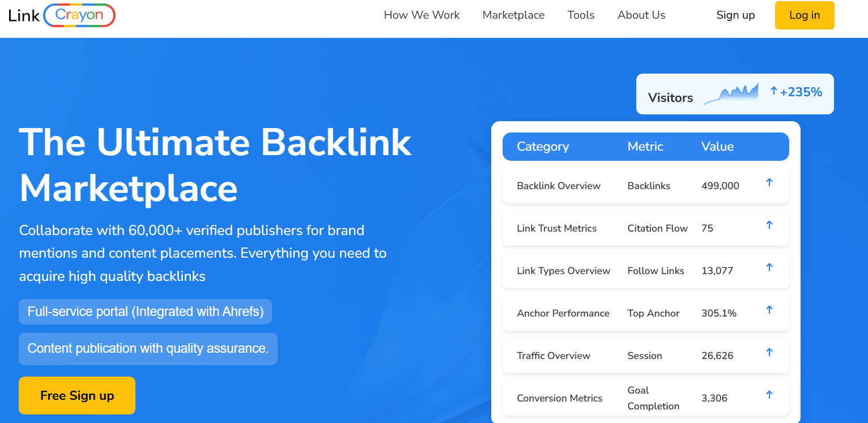Click the up arrow in Follow Links row

coord(769,267)
